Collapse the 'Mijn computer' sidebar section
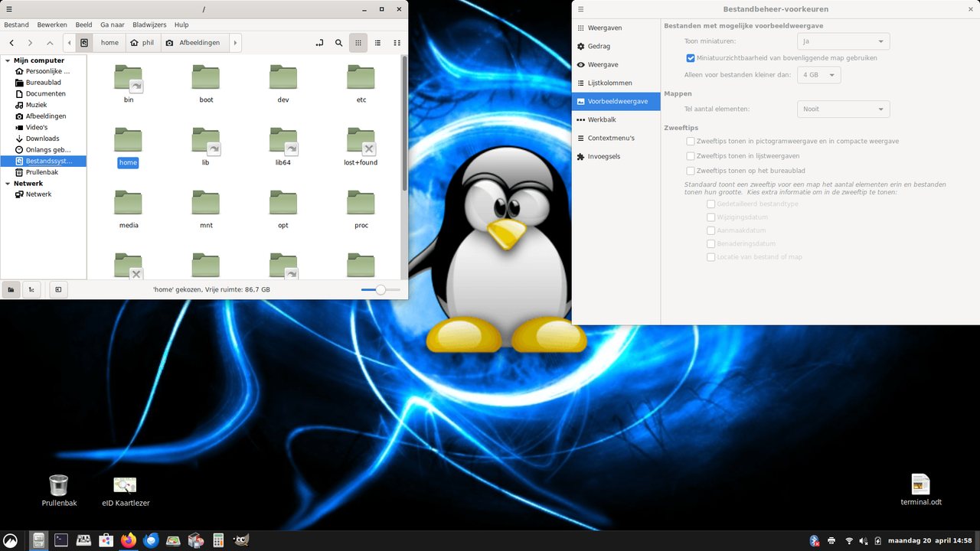Image resolution: width=980 pixels, height=551 pixels. (8, 60)
